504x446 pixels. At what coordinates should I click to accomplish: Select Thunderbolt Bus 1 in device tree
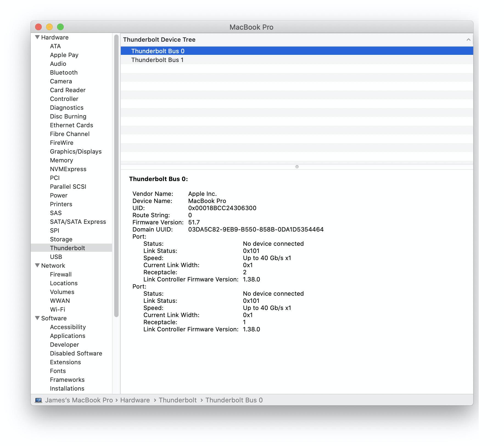[157, 60]
